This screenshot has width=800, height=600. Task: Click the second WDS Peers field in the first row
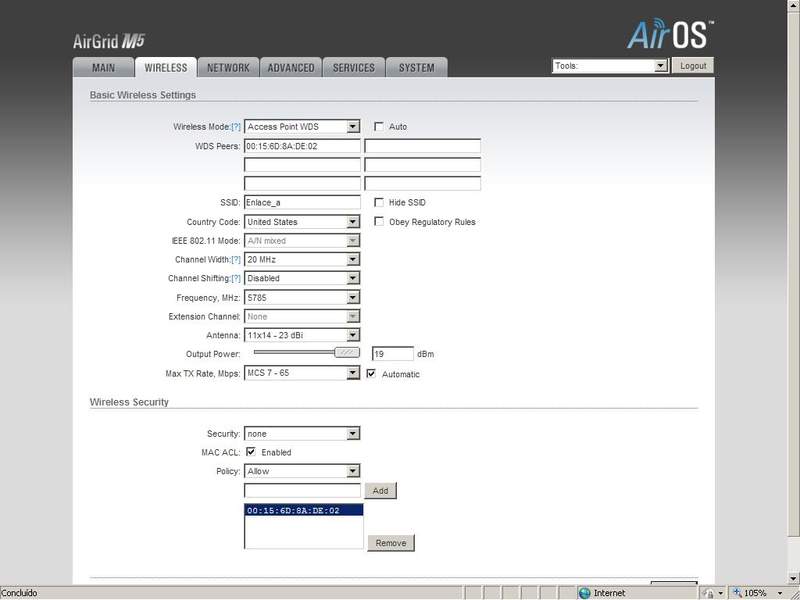tap(422, 146)
